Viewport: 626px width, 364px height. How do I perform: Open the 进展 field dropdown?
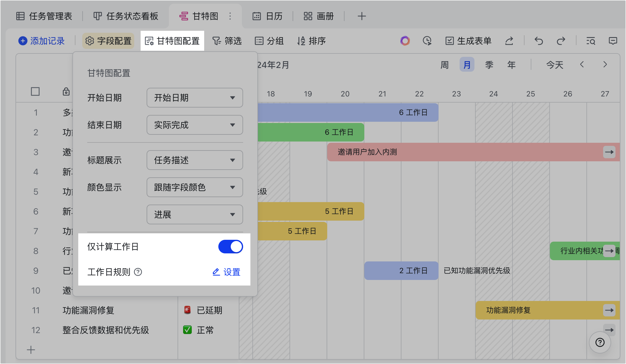pos(195,214)
